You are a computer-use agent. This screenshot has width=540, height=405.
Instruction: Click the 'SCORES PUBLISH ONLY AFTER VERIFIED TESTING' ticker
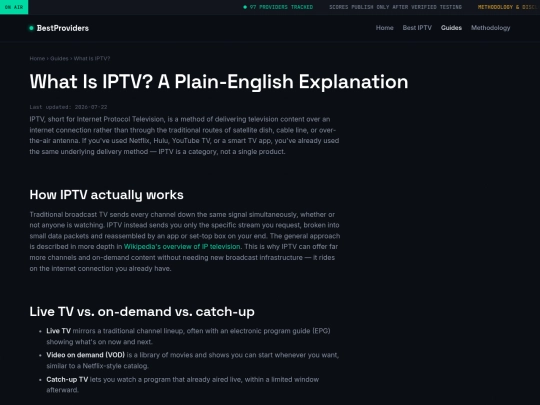pyautogui.click(x=395, y=7)
